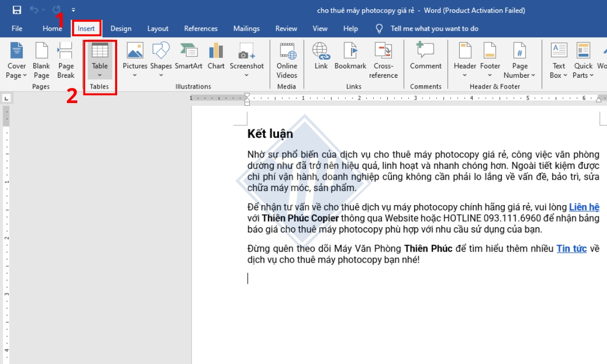Insert a Link via ribbon
This screenshot has width=607, height=364.
pos(321,57)
